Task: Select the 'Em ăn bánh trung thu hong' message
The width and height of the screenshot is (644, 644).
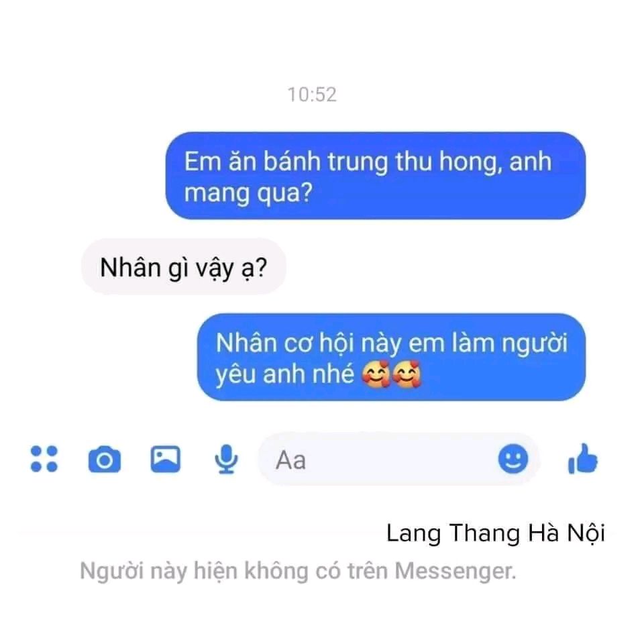Action: 376,176
